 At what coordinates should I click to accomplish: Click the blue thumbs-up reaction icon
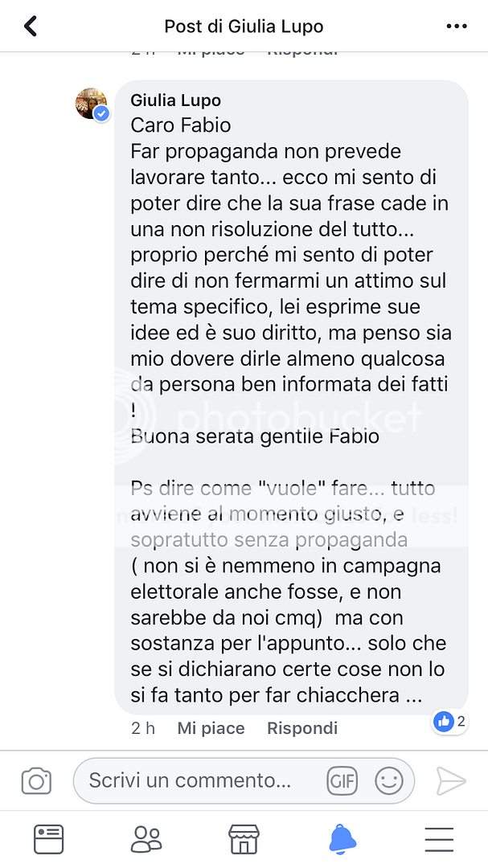[444, 721]
